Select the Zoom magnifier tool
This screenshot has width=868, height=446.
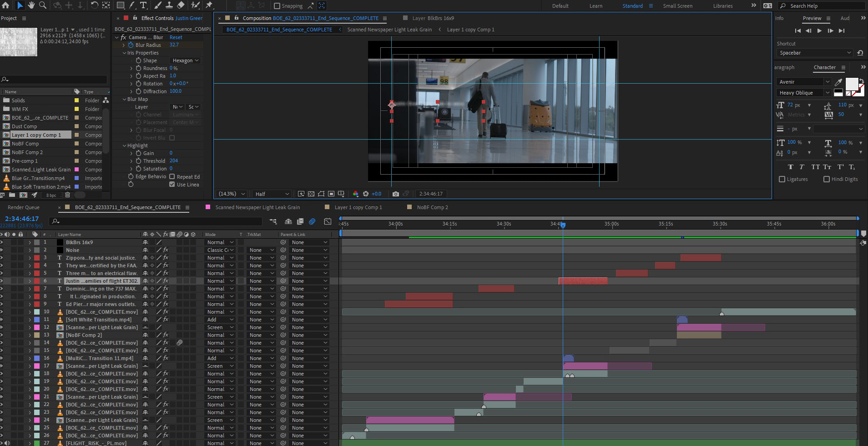[x=43, y=5]
